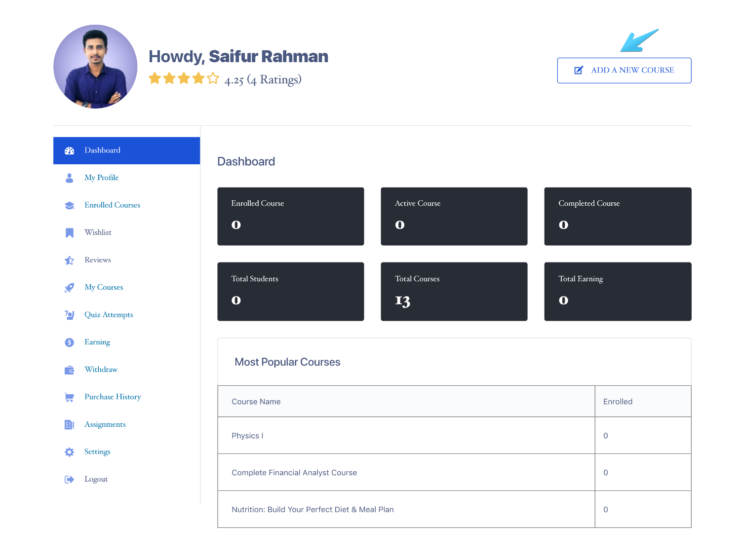Click the Settings gear icon
The image size is (740, 560).
pyautogui.click(x=70, y=452)
